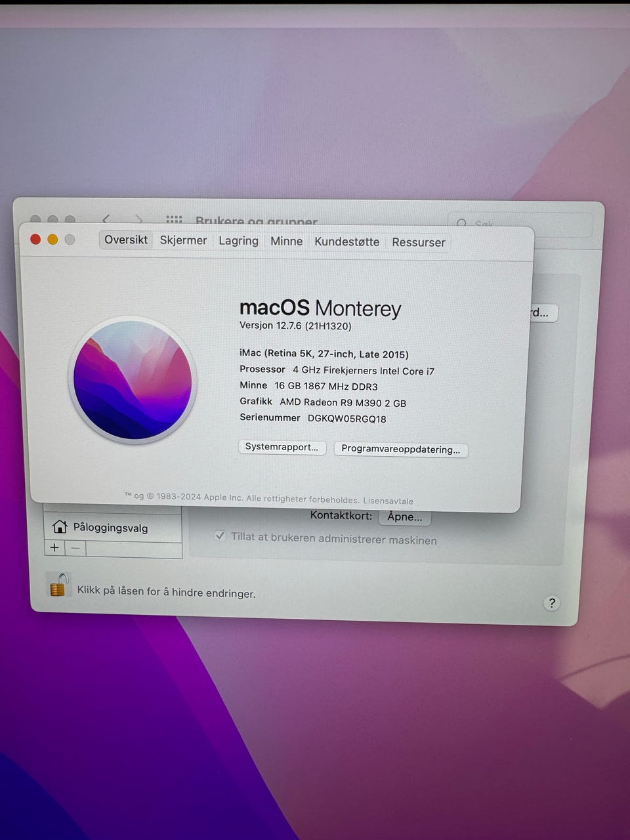Switch to the Kundestøtte tab
This screenshot has height=840, width=630.
pyautogui.click(x=346, y=241)
